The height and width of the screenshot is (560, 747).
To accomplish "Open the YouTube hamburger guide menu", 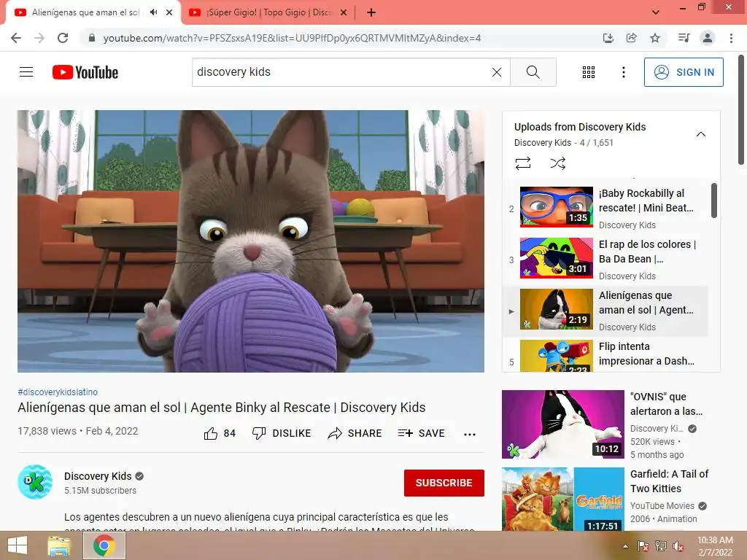I will (26, 72).
